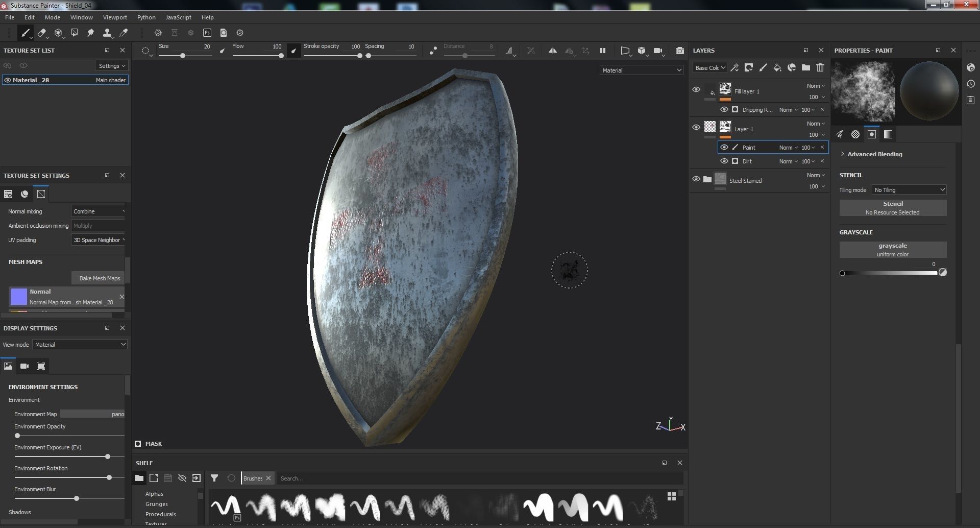
Task: Select the Eraser tool
Action: click(42, 33)
